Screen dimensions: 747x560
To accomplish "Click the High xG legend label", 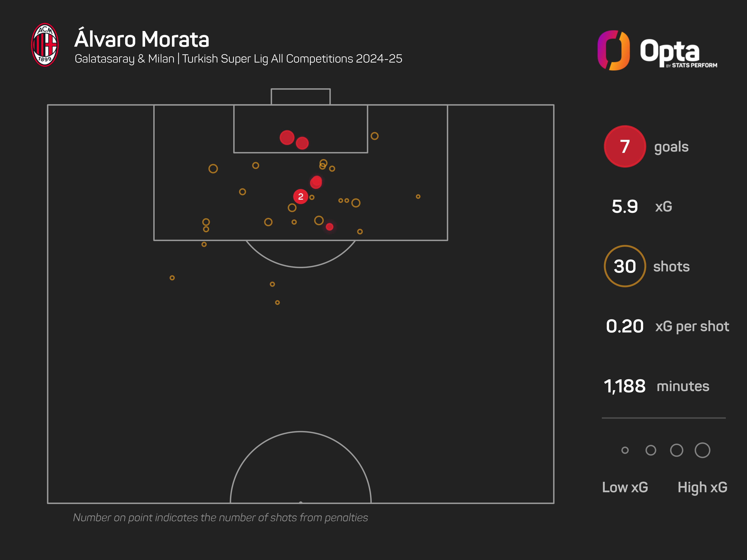I will tap(702, 487).
